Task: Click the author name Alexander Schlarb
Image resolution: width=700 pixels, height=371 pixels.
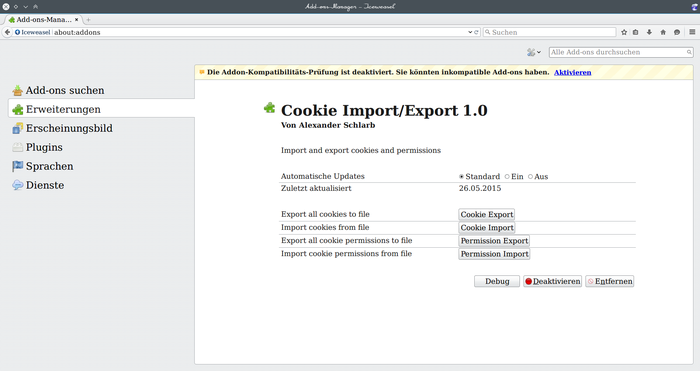Action: coord(337,125)
